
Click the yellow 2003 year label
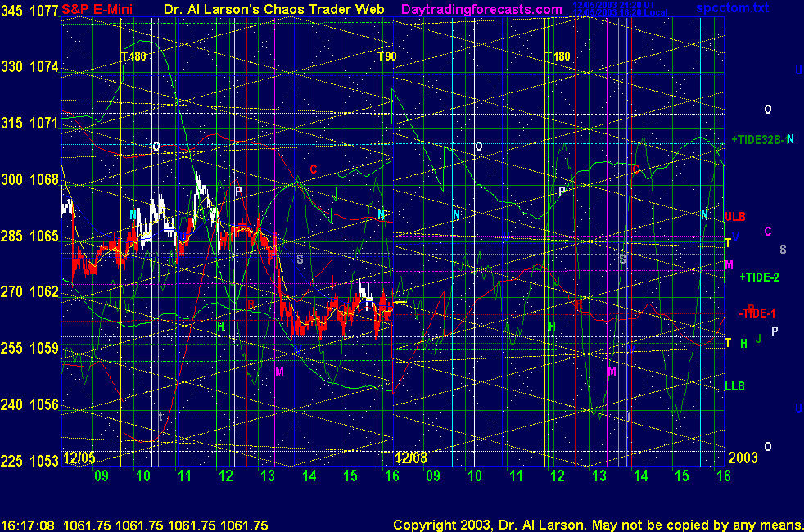click(743, 458)
